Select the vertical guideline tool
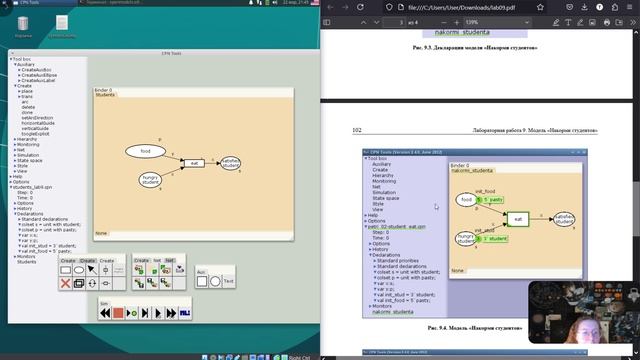This screenshot has height=360, width=640. point(106,270)
